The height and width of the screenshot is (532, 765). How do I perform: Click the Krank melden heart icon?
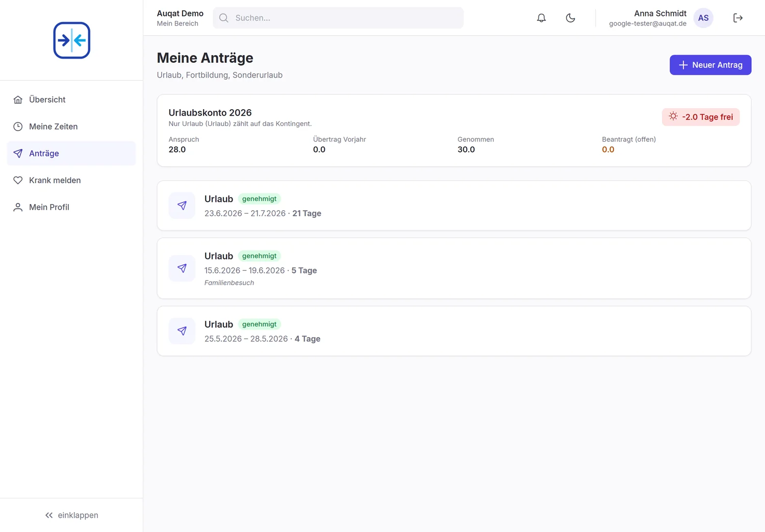(18, 180)
